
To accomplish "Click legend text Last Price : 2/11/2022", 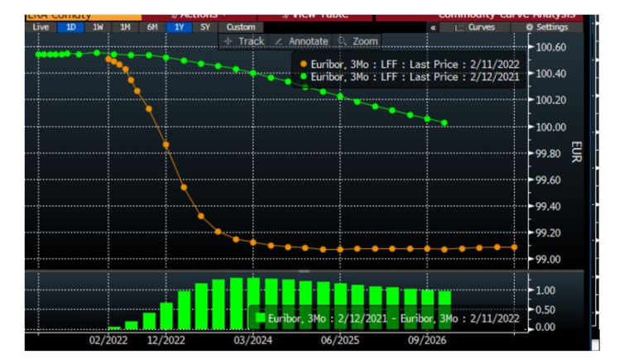I will (464, 65).
